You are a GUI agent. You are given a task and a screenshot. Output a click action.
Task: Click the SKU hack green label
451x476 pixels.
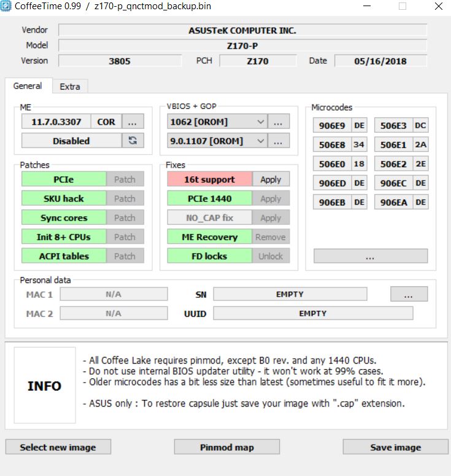click(64, 198)
